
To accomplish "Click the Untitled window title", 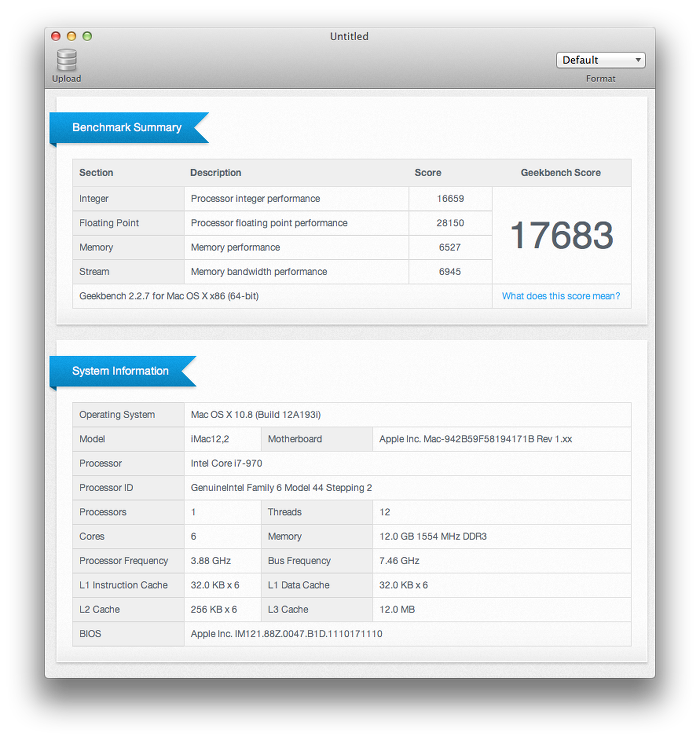I will (349, 36).
